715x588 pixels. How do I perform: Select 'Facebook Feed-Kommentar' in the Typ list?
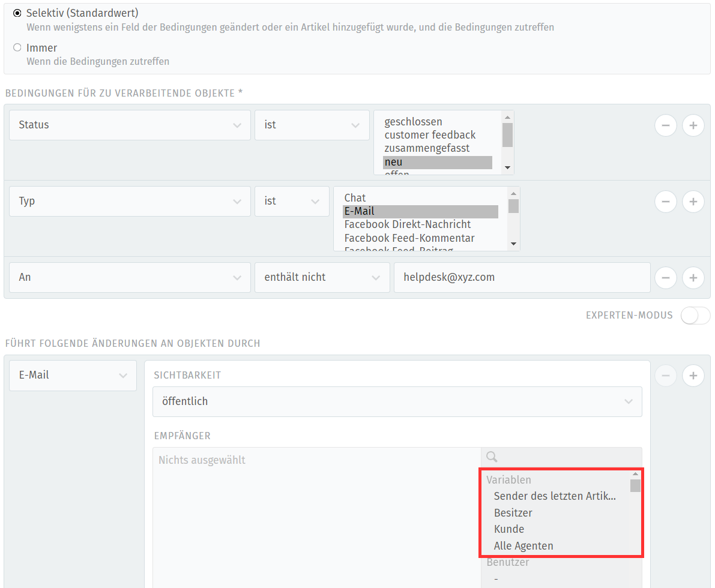(420, 238)
